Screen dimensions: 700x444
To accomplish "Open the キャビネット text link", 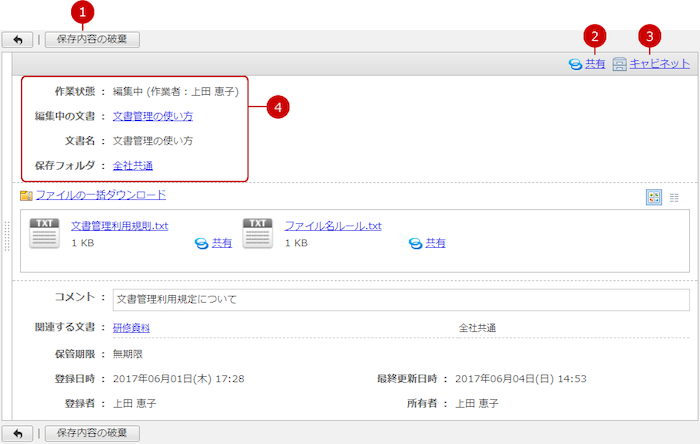I will [x=659, y=64].
